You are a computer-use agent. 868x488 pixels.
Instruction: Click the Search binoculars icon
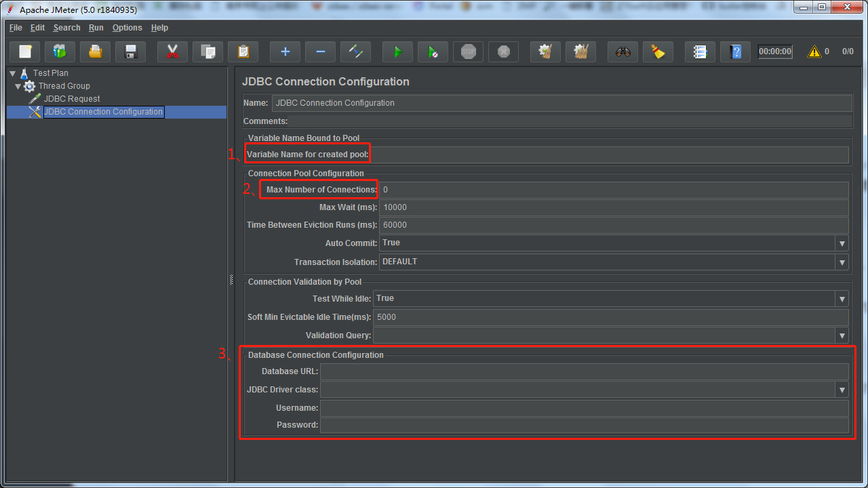(623, 52)
